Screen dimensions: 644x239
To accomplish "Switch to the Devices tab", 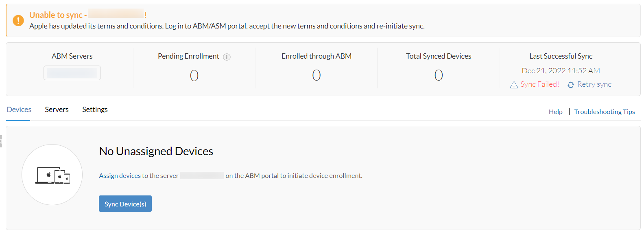I will [x=19, y=110].
